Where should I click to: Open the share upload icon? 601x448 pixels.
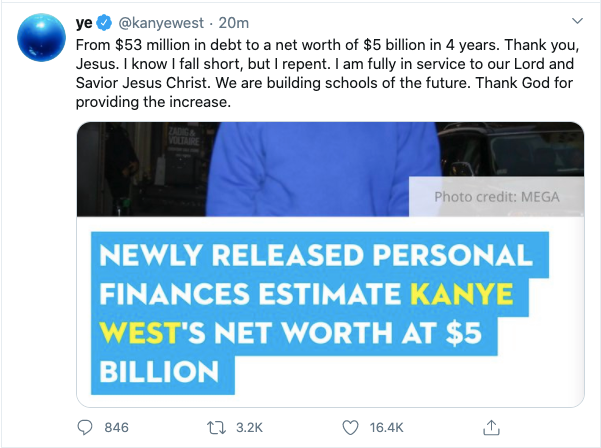coord(491,427)
